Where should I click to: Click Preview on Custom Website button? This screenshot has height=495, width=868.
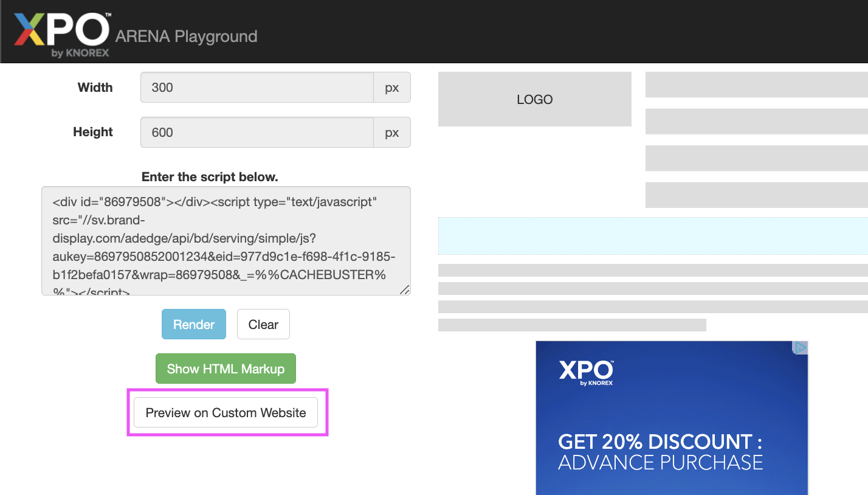(x=226, y=413)
